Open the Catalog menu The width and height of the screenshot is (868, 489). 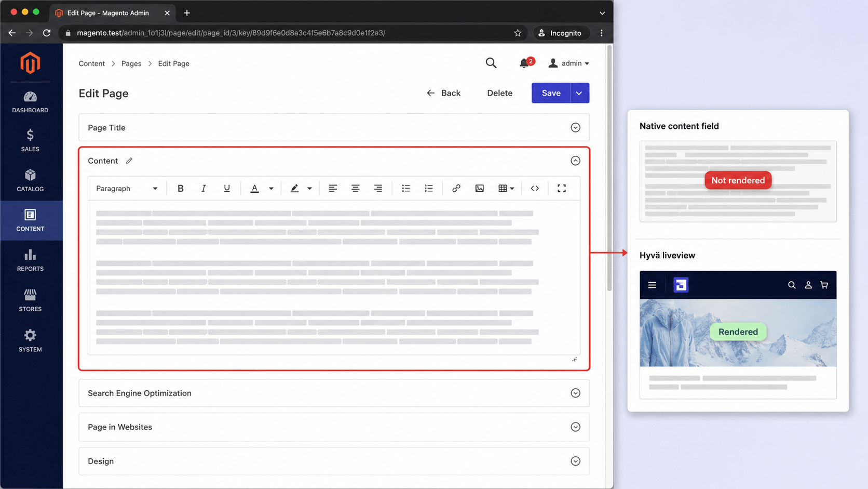pos(30,180)
